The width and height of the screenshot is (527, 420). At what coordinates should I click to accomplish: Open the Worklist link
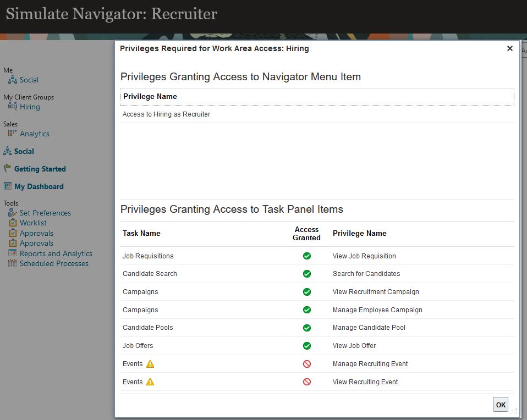click(33, 223)
